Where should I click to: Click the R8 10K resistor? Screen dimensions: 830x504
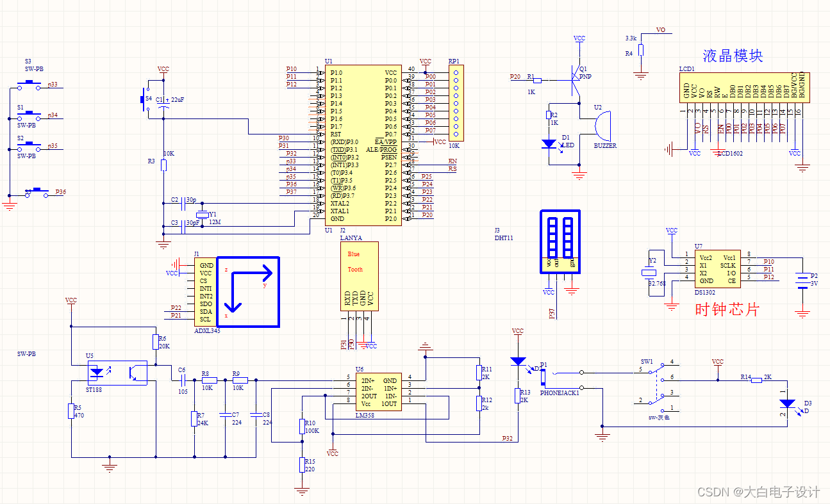[x=210, y=380]
